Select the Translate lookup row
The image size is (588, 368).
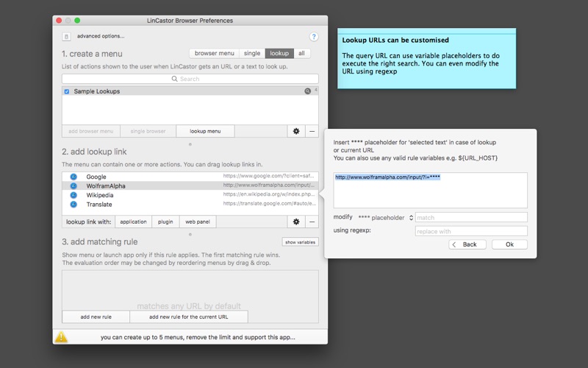pos(190,205)
